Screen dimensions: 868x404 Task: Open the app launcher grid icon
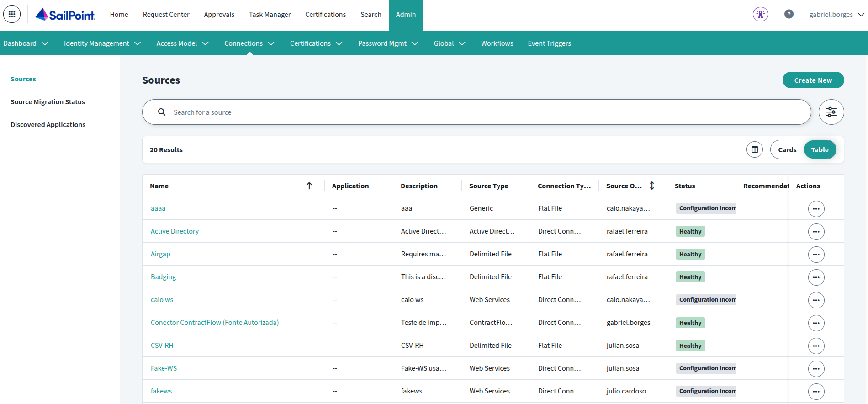click(12, 14)
